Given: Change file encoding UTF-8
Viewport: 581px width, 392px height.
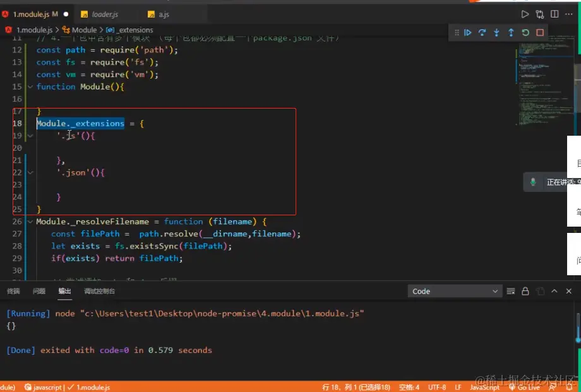Looking at the screenshot, I should pyautogui.click(x=437, y=387).
